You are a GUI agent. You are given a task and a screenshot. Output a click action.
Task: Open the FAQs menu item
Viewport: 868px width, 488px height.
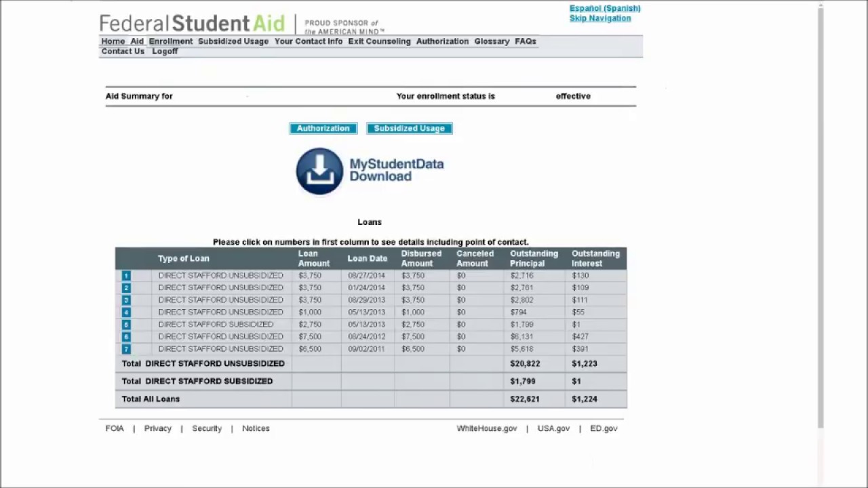526,41
